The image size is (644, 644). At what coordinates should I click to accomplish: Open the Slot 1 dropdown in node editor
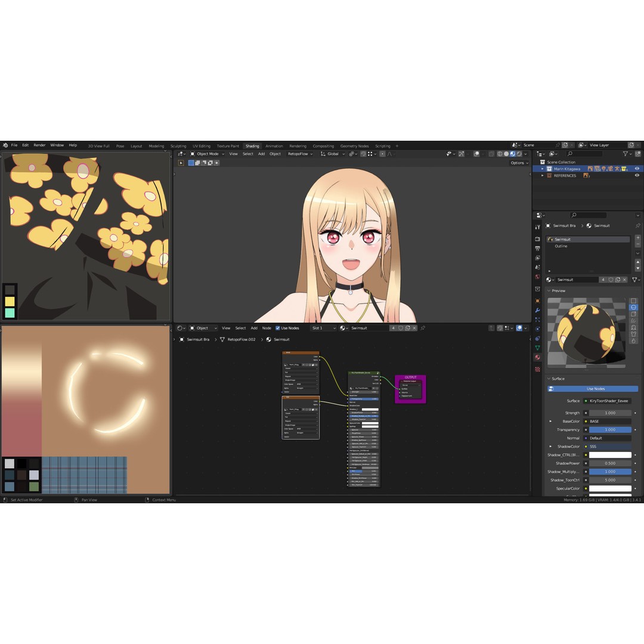coord(324,328)
